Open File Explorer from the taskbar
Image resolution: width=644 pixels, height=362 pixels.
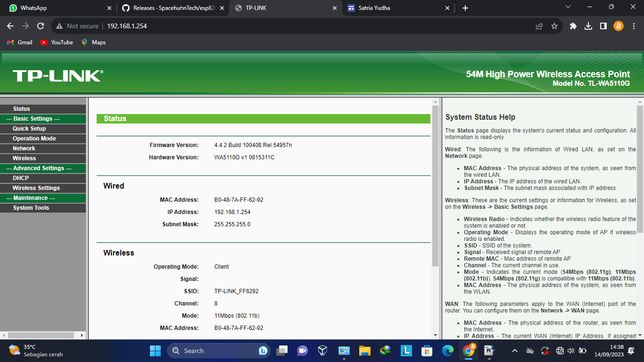click(x=364, y=351)
